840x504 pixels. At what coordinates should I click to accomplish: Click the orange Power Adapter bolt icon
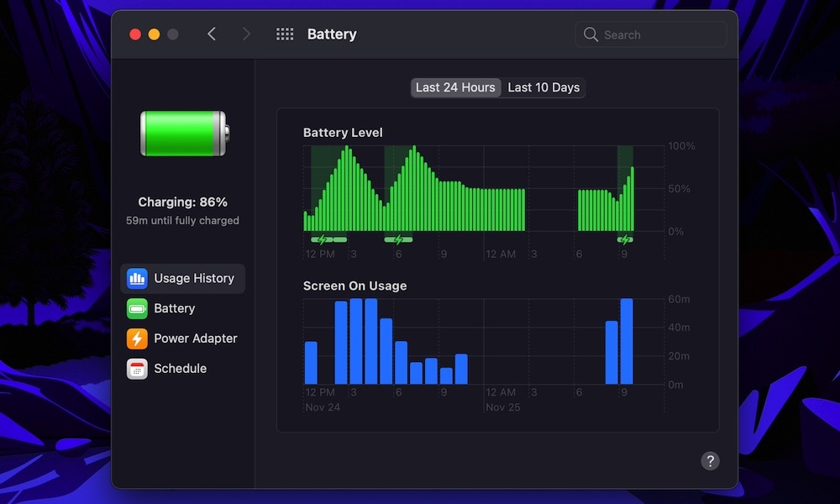pyautogui.click(x=137, y=339)
